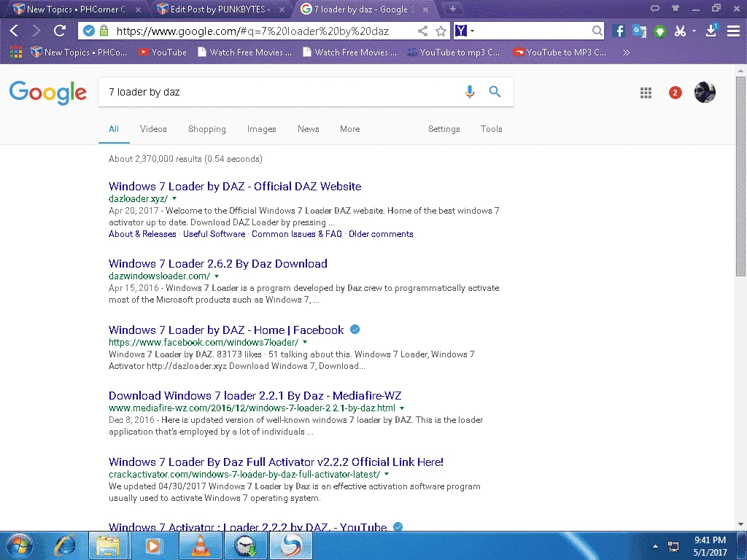Click the browser address bar URL
The image size is (747, 560).
coord(252,31)
